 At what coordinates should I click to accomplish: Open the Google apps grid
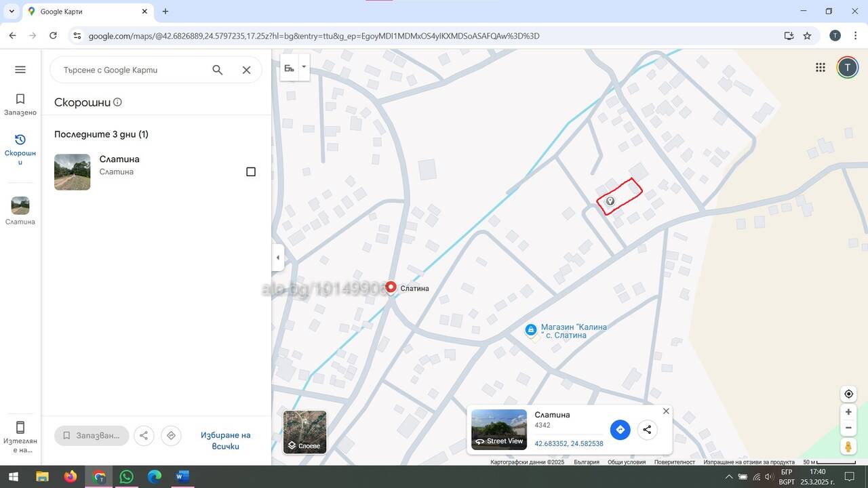pyautogui.click(x=821, y=67)
